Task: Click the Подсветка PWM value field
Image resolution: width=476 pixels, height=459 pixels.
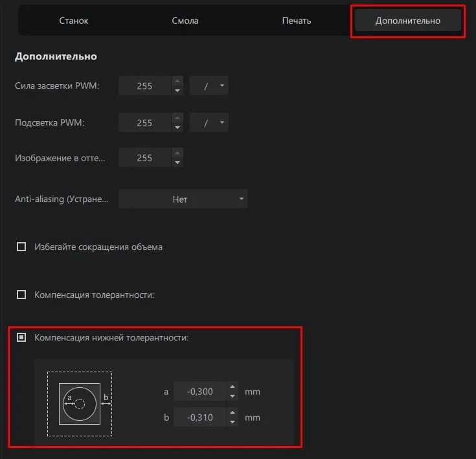Action: click(x=144, y=122)
